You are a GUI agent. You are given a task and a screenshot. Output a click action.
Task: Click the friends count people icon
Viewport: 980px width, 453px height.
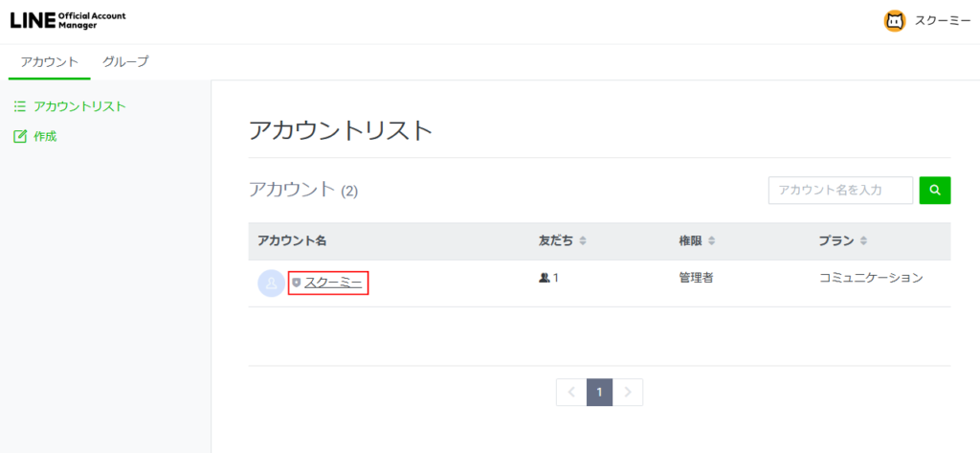click(544, 278)
